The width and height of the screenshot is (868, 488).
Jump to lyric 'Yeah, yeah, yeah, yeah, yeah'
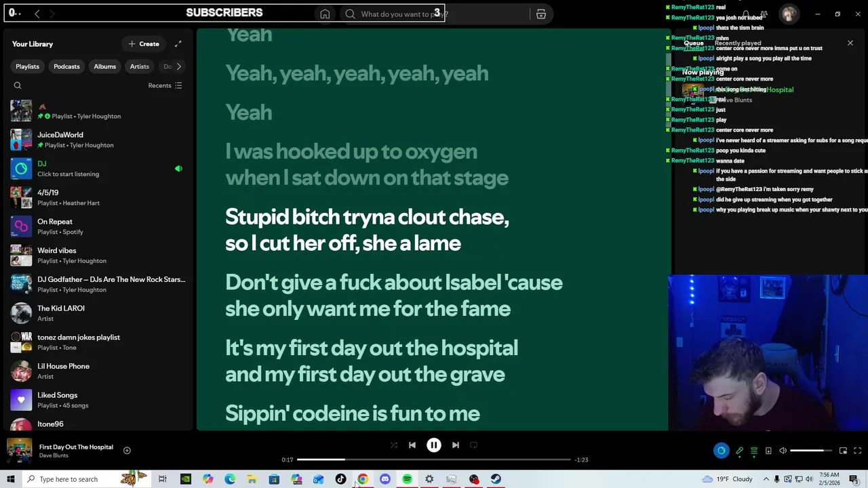pos(357,73)
